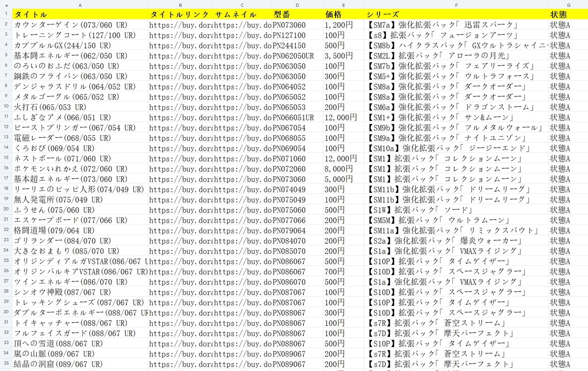Click the 700円 price cell

click(x=343, y=271)
